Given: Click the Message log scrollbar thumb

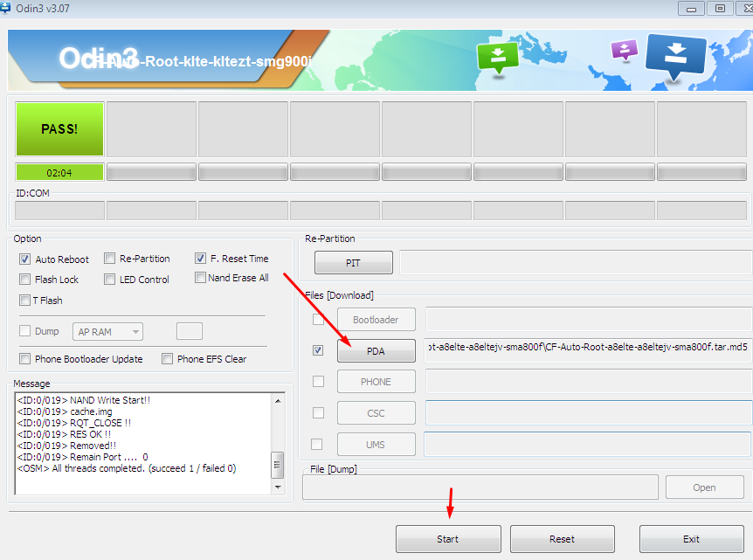Looking at the screenshot, I should (x=278, y=465).
